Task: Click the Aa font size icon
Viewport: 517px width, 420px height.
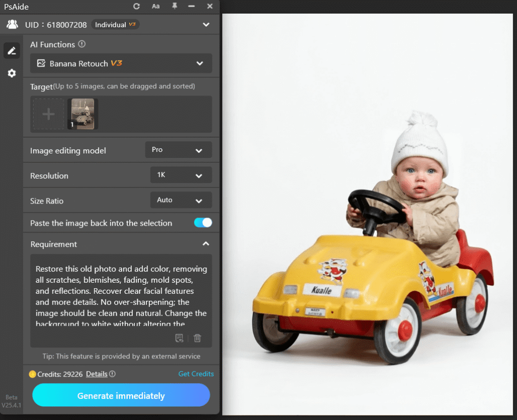Action: pos(156,7)
